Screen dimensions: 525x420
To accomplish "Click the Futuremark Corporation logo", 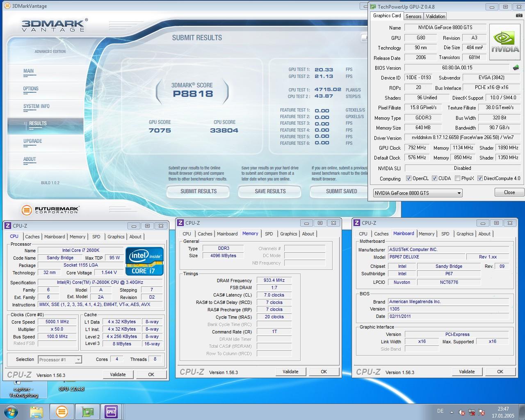I will [x=50, y=210].
